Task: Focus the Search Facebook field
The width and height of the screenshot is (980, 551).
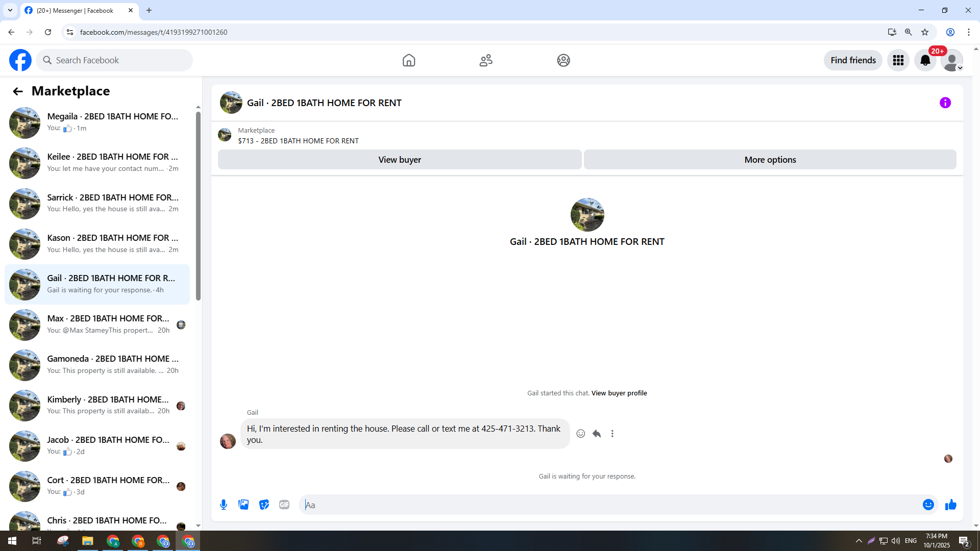Action: [114, 60]
